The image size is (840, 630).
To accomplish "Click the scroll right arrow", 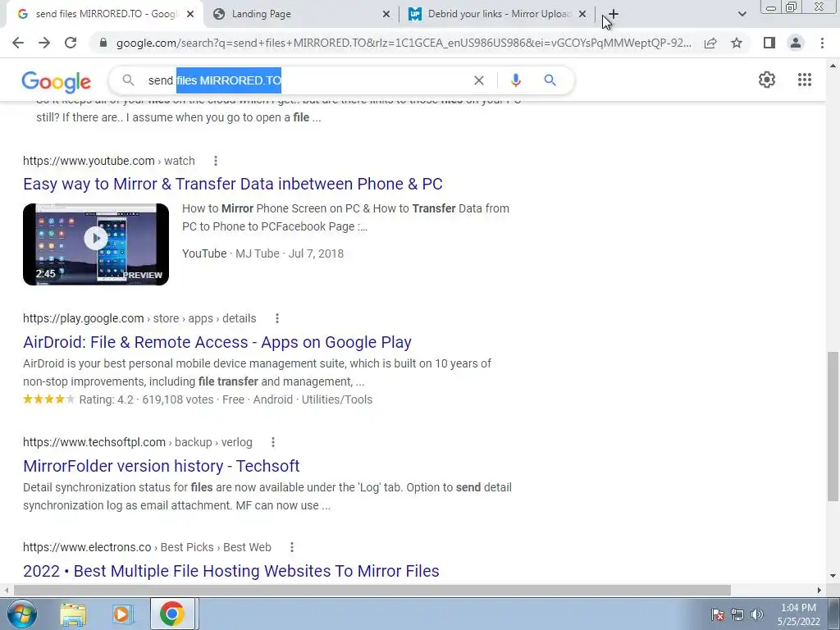I will click(x=819, y=590).
